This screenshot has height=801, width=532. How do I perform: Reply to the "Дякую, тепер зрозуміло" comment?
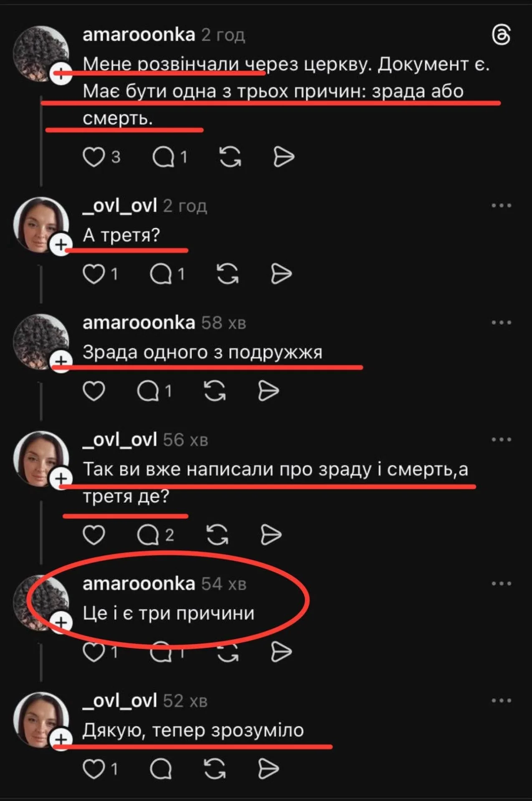(x=161, y=769)
